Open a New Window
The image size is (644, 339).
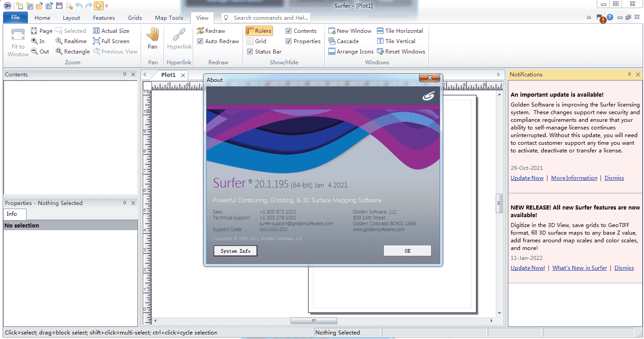[x=332, y=31]
